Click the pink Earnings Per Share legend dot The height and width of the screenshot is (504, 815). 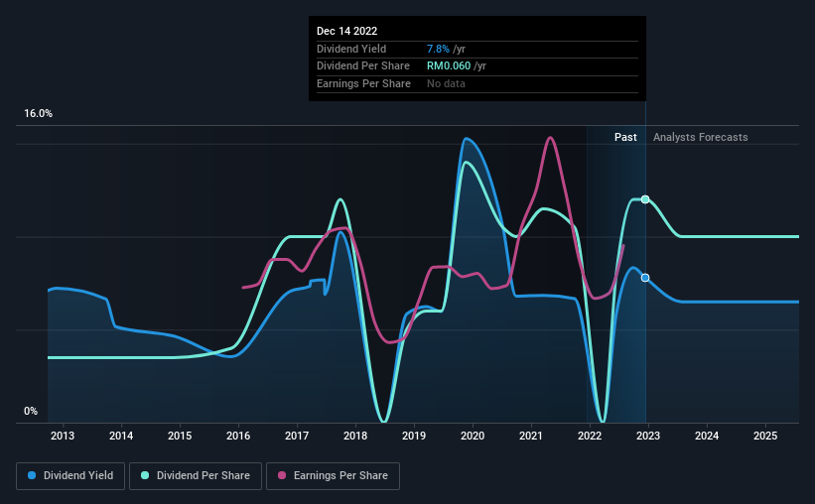click(x=282, y=475)
